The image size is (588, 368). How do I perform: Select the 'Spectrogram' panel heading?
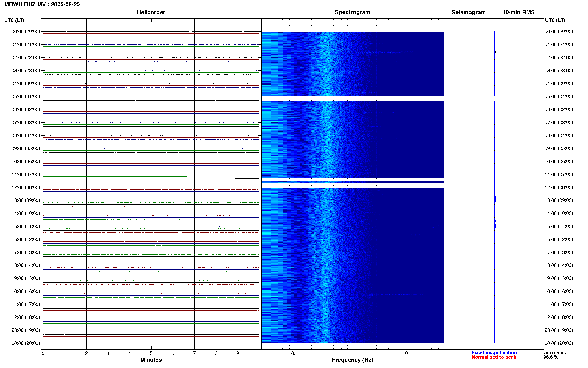(x=352, y=12)
